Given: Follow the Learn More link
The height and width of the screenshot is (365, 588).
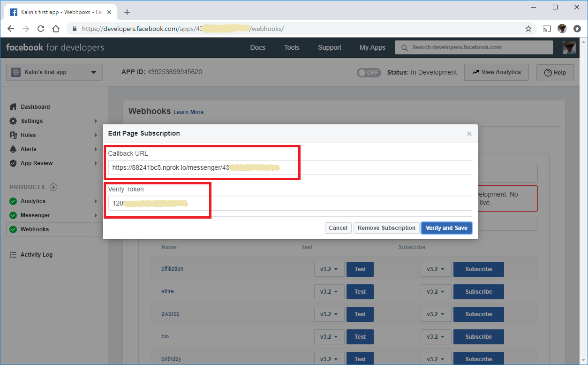Looking at the screenshot, I should pos(188,112).
